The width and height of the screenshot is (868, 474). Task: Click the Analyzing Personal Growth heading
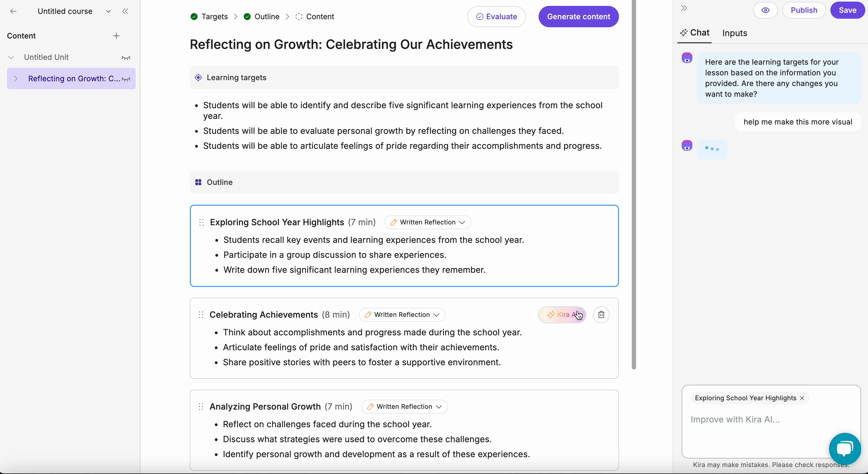point(265,406)
